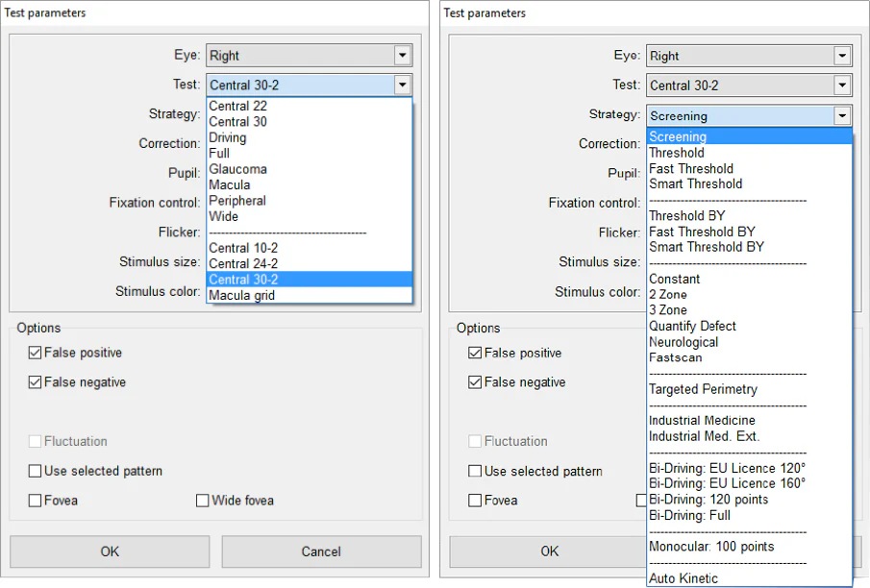870x588 pixels.
Task: Choose Smart Threshold strategy
Action: [x=749, y=184]
